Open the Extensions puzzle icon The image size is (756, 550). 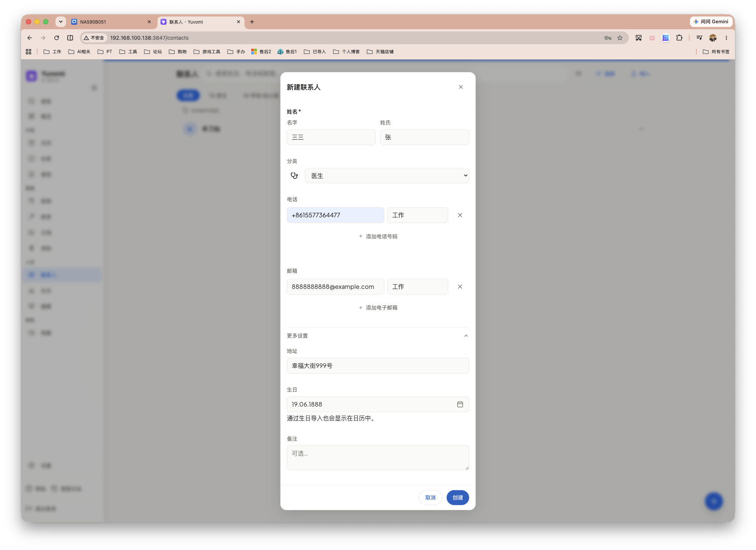[x=679, y=38]
